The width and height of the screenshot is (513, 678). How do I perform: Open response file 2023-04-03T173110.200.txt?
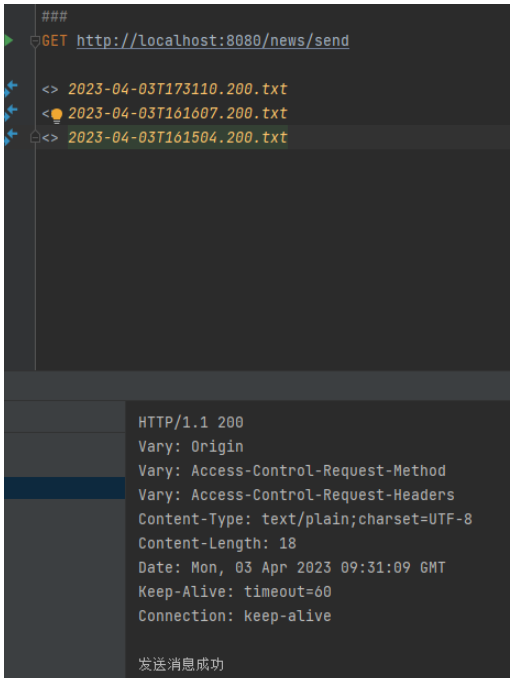click(x=178, y=89)
